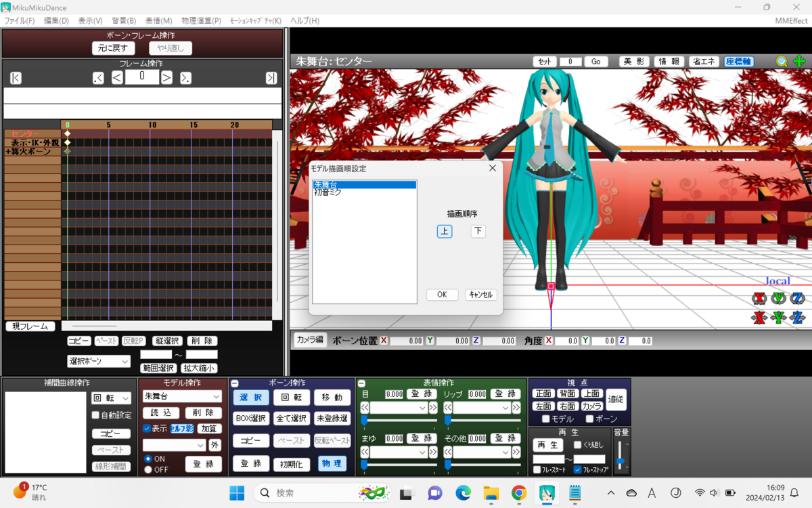This screenshot has height=508, width=812.
Task: Confirm dialog with OK button
Action: tap(443, 295)
